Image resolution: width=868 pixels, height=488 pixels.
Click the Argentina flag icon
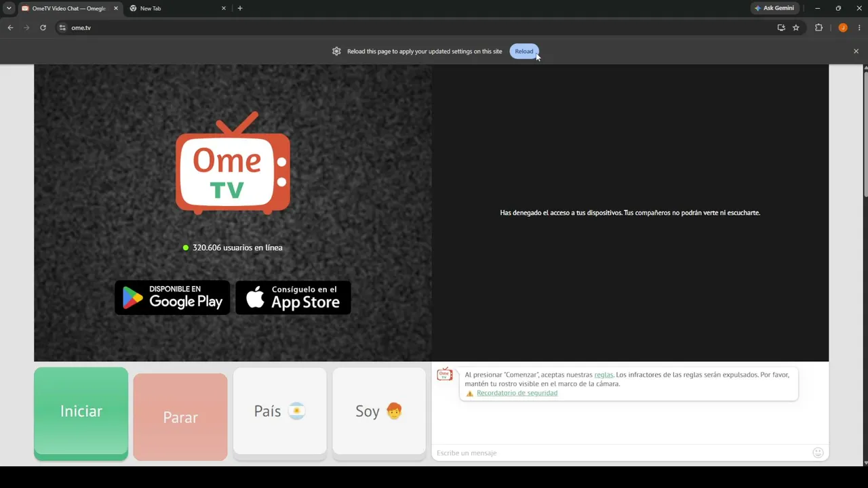(x=297, y=411)
